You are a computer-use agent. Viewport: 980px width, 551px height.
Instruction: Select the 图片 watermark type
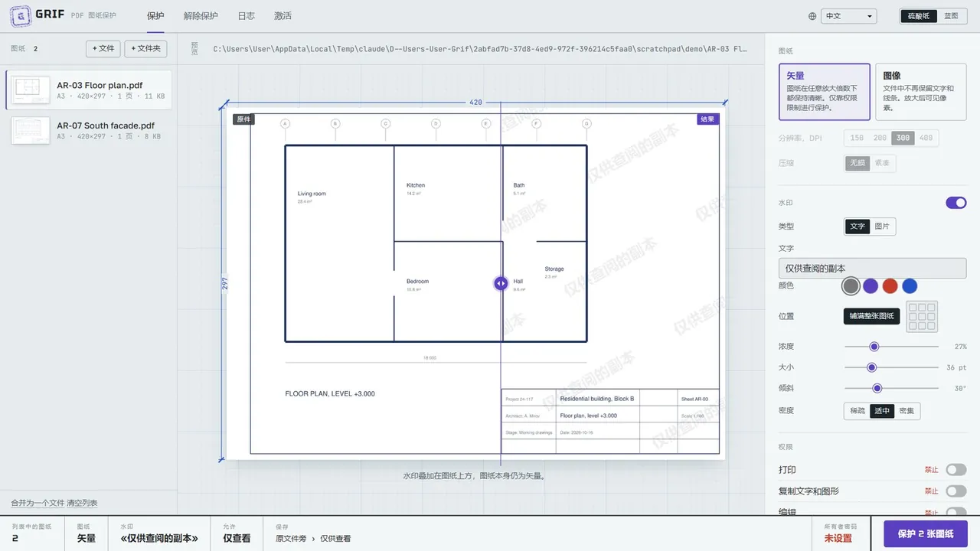pos(882,227)
